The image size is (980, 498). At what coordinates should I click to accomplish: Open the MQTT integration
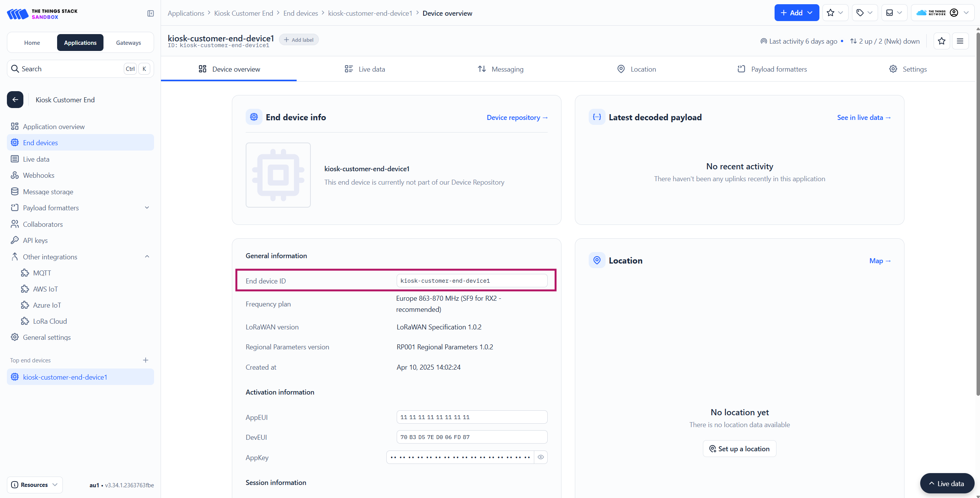42,273
